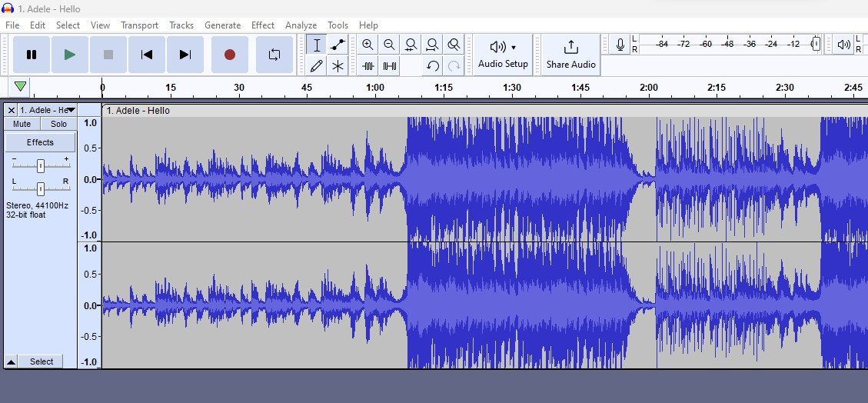Stop playback with the Stop button

click(108, 55)
